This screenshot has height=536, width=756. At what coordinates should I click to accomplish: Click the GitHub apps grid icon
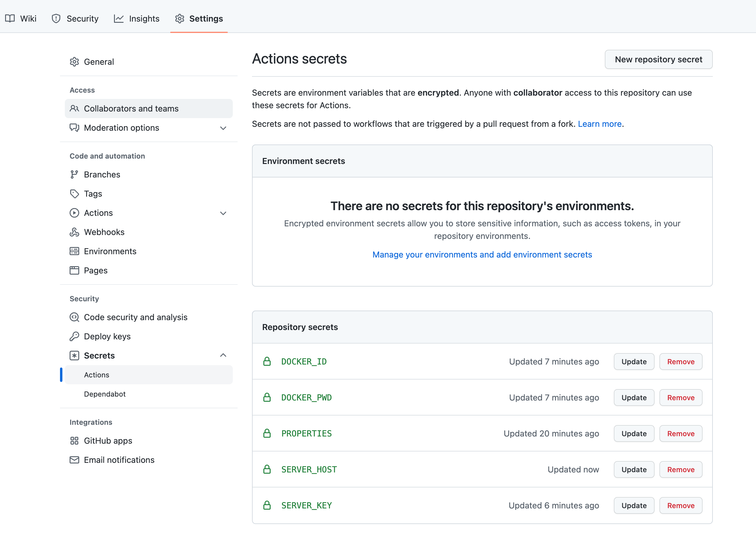point(74,441)
